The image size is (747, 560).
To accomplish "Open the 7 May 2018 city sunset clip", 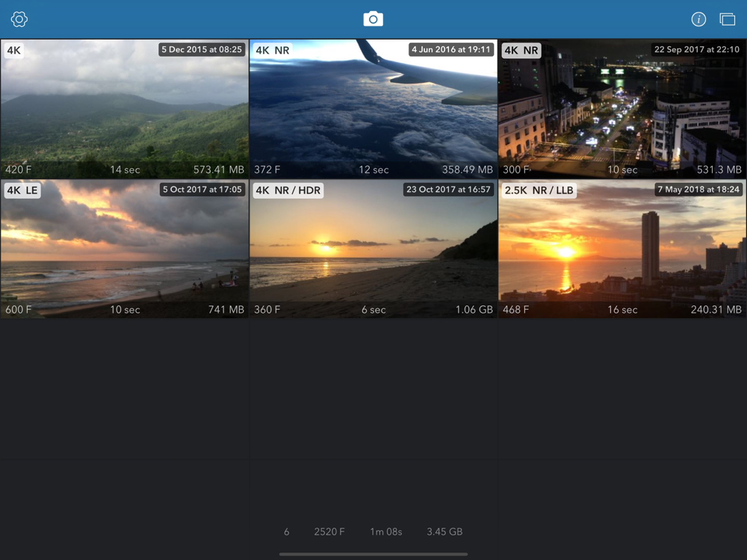I will [x=622, y=249].
